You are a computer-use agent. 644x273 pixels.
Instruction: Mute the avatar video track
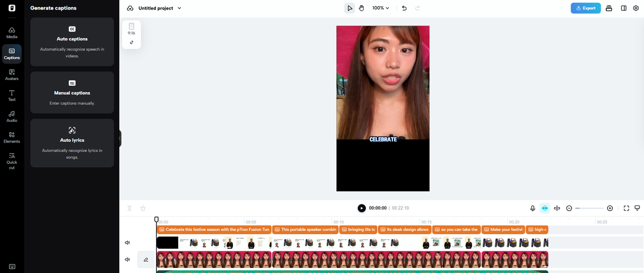pos(127,260)
